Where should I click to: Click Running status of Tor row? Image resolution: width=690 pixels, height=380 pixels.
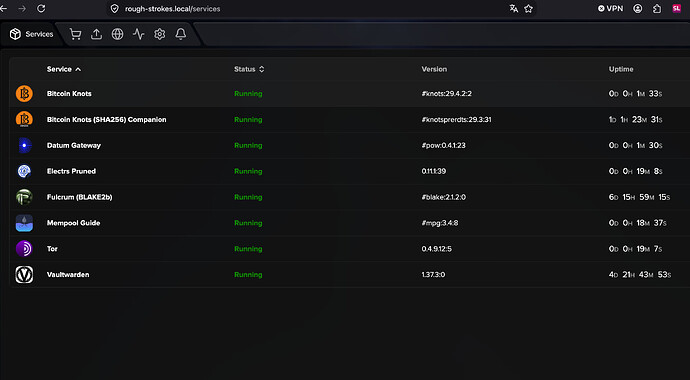tap(248, 249)
